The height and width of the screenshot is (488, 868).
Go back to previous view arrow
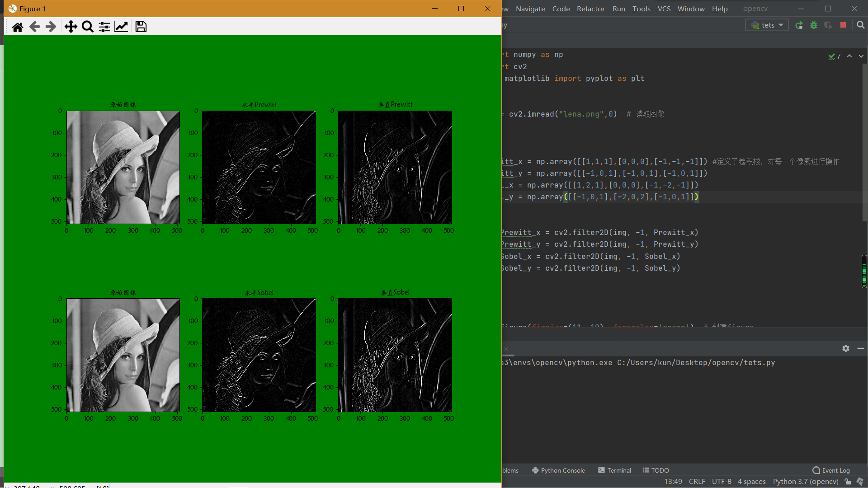point(34,27)
